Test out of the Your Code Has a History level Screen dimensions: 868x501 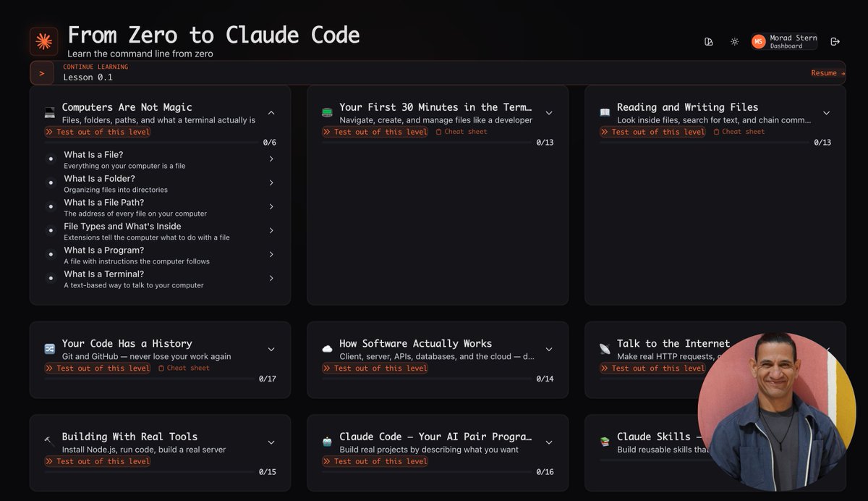click(x=98, y=369)
